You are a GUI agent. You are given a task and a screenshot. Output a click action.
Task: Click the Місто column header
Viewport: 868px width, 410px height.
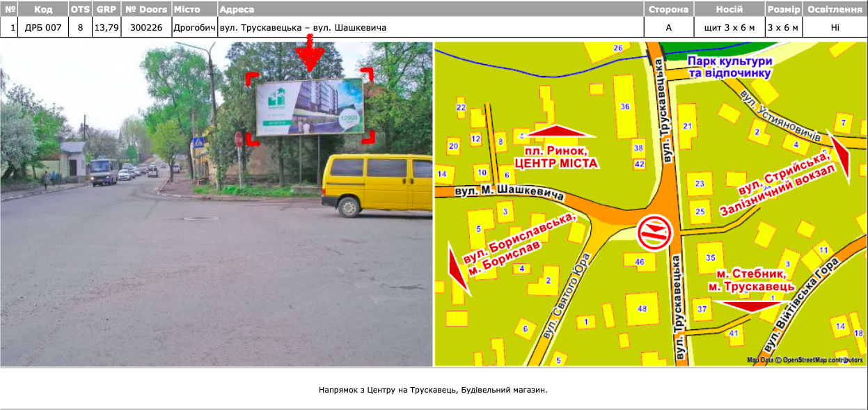pos(194,9)
